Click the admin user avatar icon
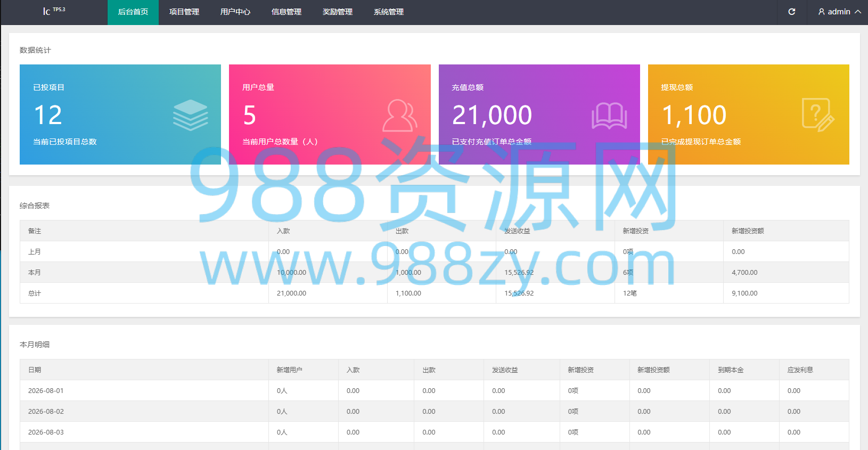Image resolution: width=868 pixels, height=450 pixels. 822,12
